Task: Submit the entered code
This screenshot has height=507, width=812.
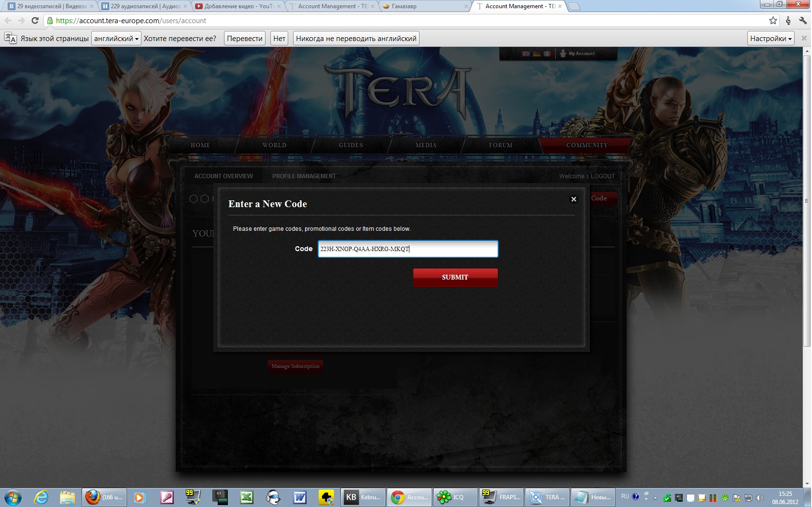Action: (455, 277)
